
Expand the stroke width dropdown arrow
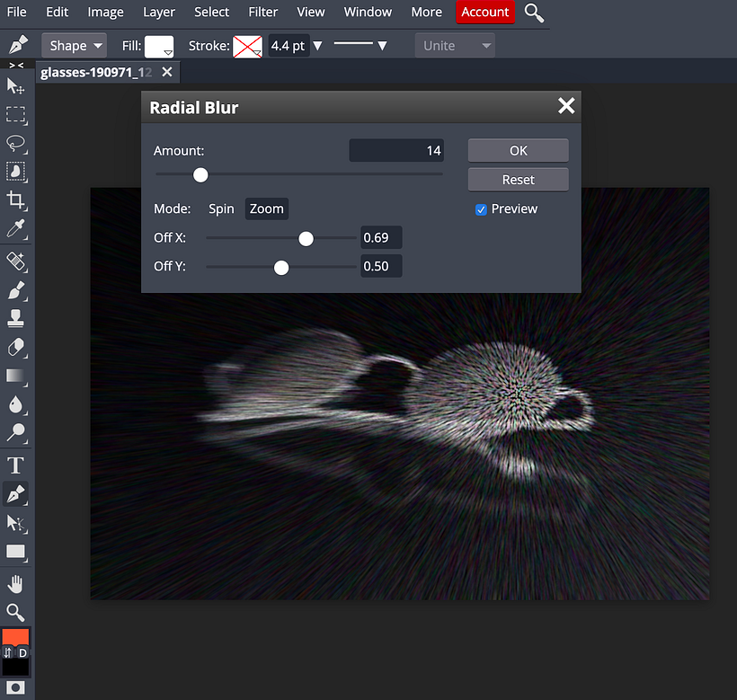tap(318, 46)
